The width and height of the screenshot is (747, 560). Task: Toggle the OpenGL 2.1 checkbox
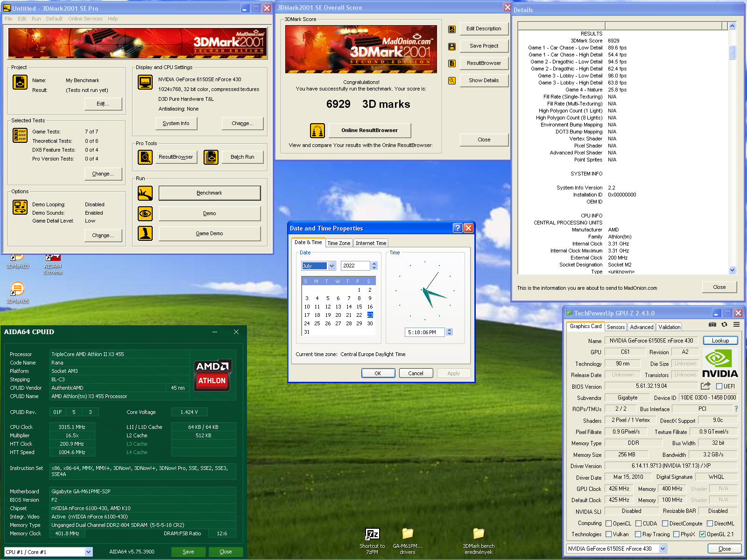pos(702,534)
